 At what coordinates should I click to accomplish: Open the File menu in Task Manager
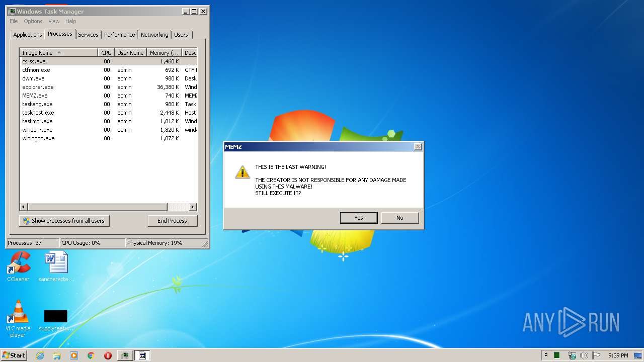[x=14, y=21]
